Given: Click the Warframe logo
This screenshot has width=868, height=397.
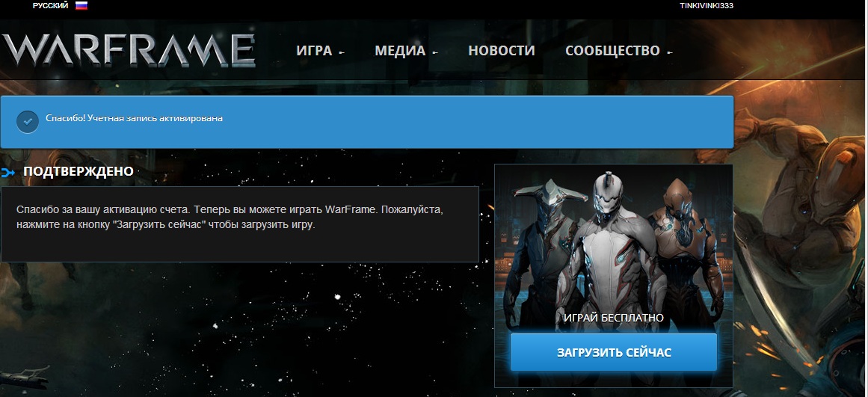Looking at the screenshot, I should pyautogui.click(x=129, y=50).
